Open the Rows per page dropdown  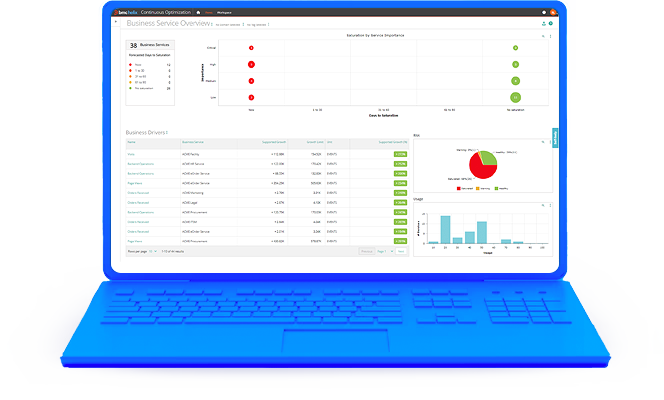(x=153, y=251)
